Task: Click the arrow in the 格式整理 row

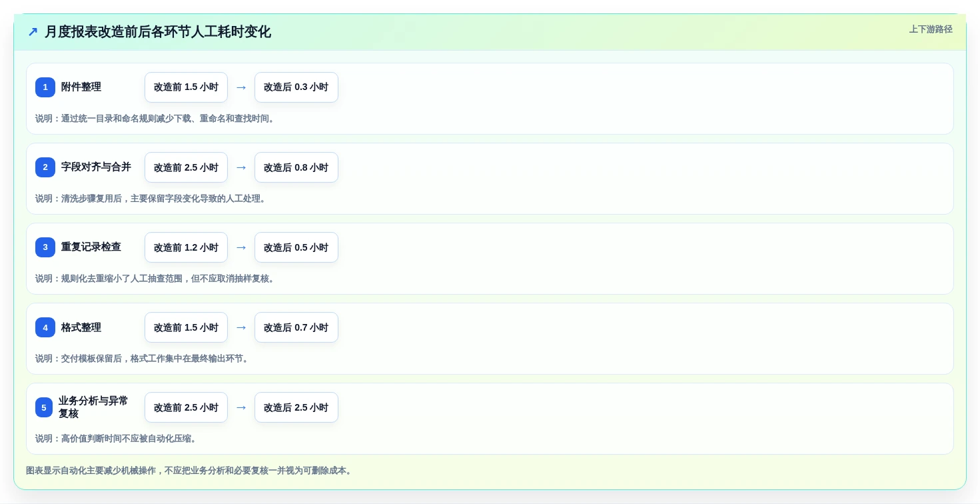Action: (241, 327)
